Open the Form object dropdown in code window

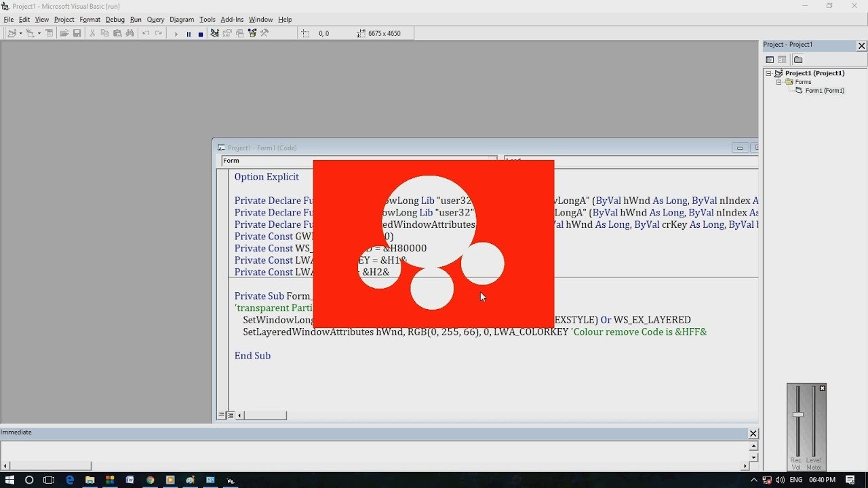click(359, 161)
